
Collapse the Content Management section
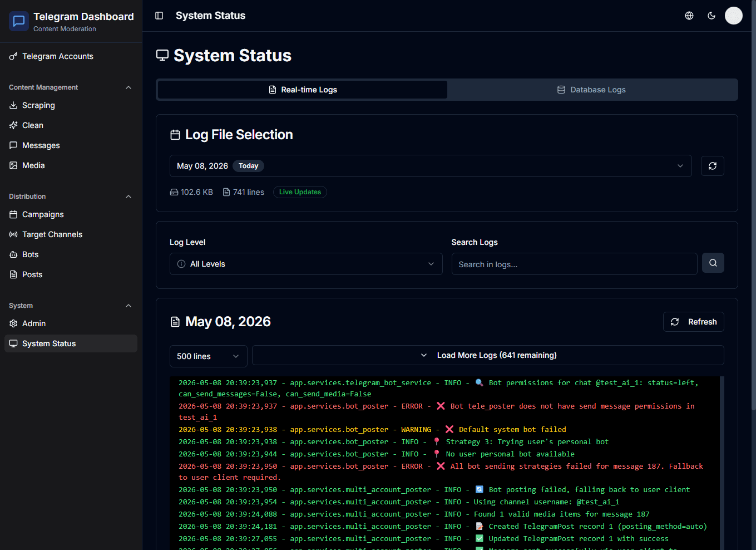(x=129, y=87)
